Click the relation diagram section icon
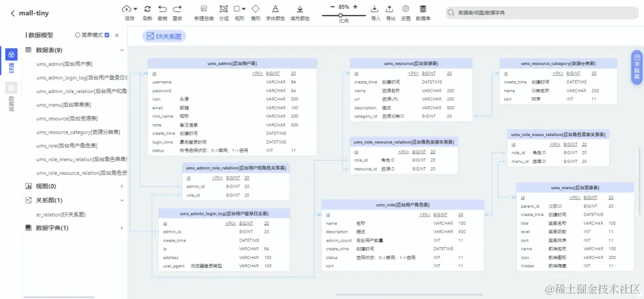The image size is (644, 299). click(x=29, y=201)
